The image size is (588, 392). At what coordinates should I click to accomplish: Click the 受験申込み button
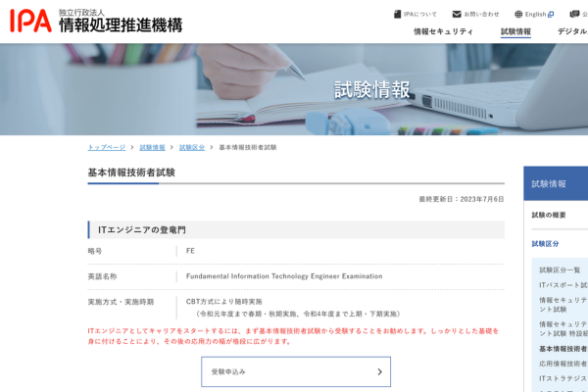coord(296,371)
